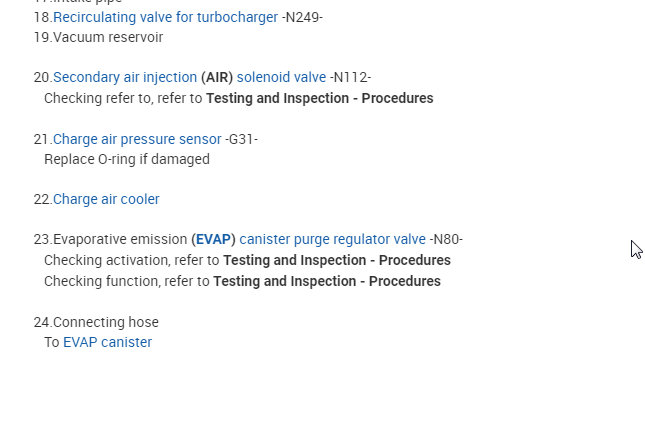The width and height of the screenshot is (645, 427).
Task: Open Testing and Inspection - Procedures for checking function
Action: click(x=327, y=281)
